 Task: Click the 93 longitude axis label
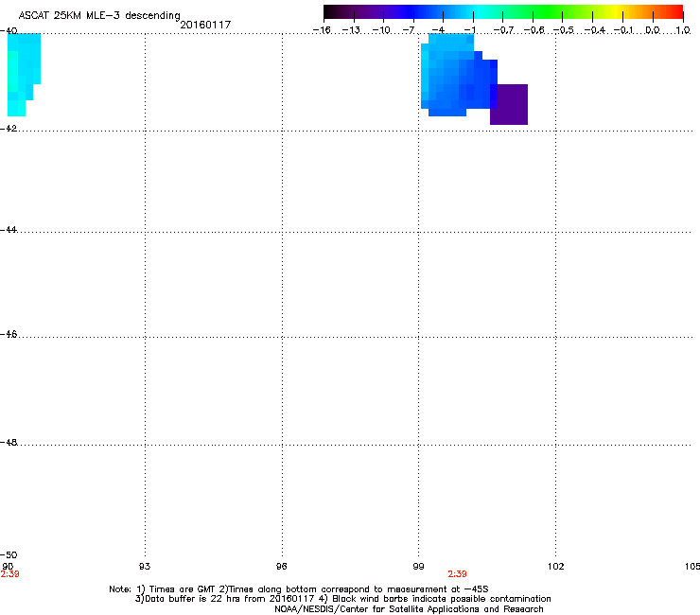pos(145,567)
